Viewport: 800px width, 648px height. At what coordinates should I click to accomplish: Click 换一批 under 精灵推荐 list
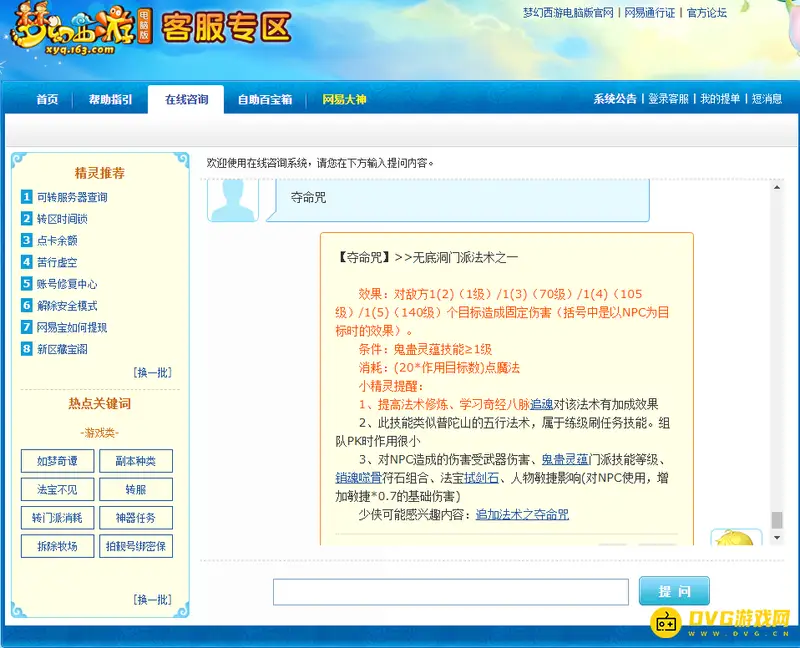(x=153, y=372)
